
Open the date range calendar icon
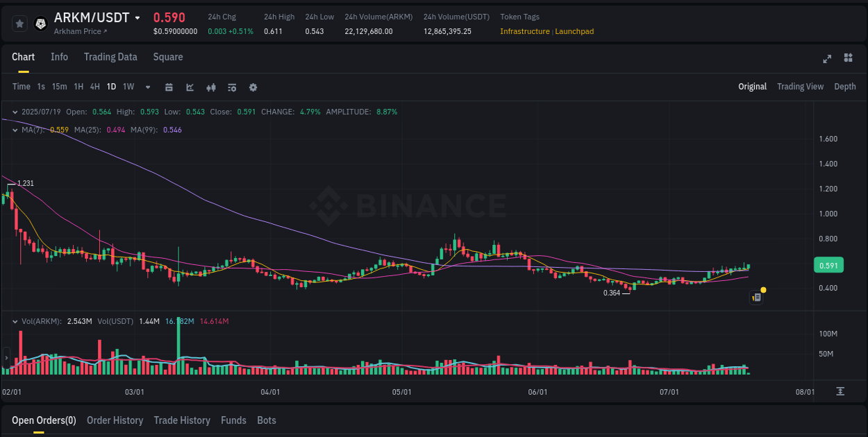(x=169, y=87)
